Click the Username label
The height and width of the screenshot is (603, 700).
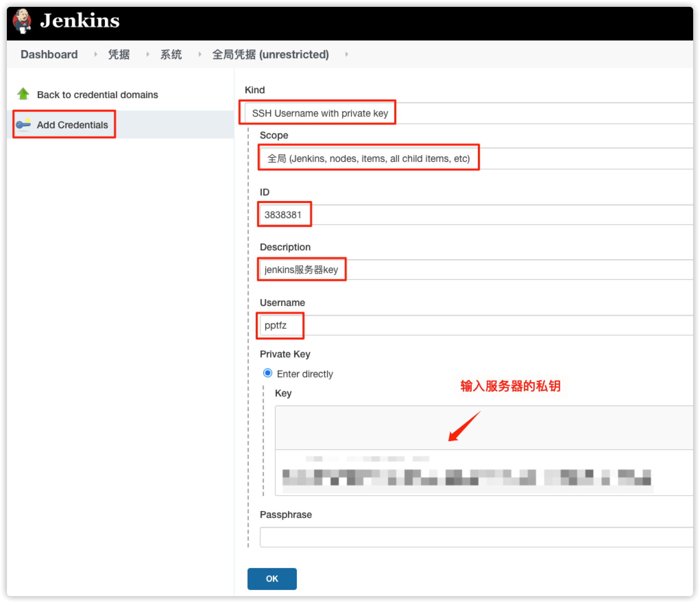[x=282, y=303]
